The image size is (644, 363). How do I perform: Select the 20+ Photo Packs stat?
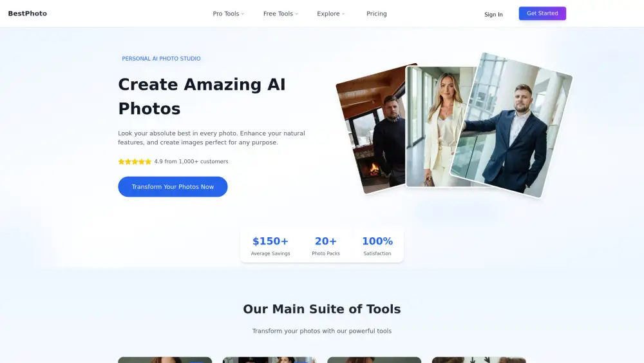326,246
